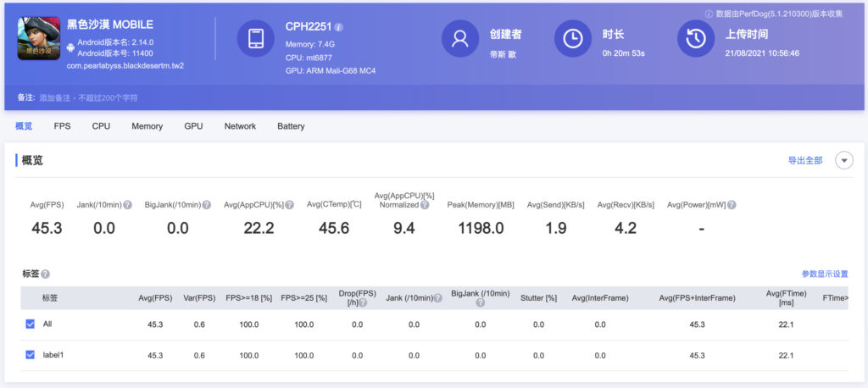Click the info icon beside CPH2251

[x=339, y=27]
